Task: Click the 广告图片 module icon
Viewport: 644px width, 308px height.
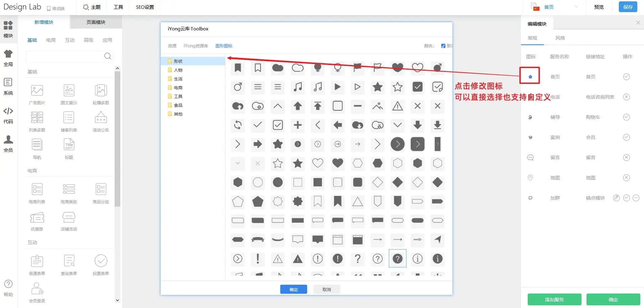Action: [x=37, y=91]
